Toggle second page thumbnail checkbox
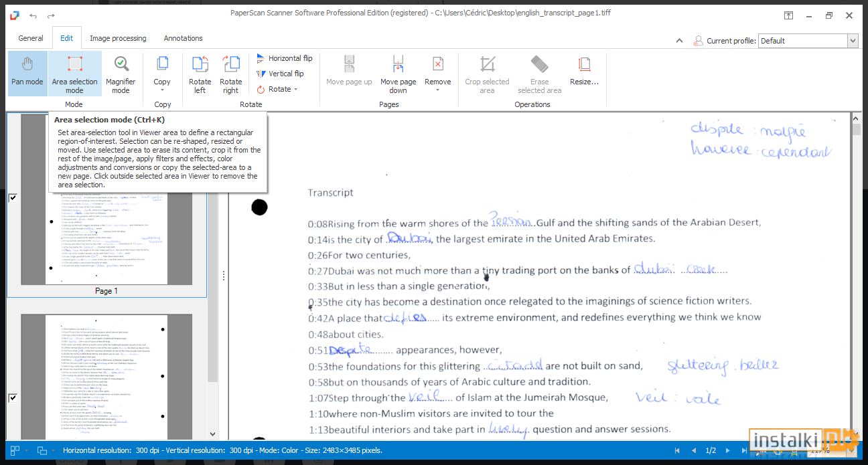The height and width of the screenshot is (465, 868). (12, 398)
